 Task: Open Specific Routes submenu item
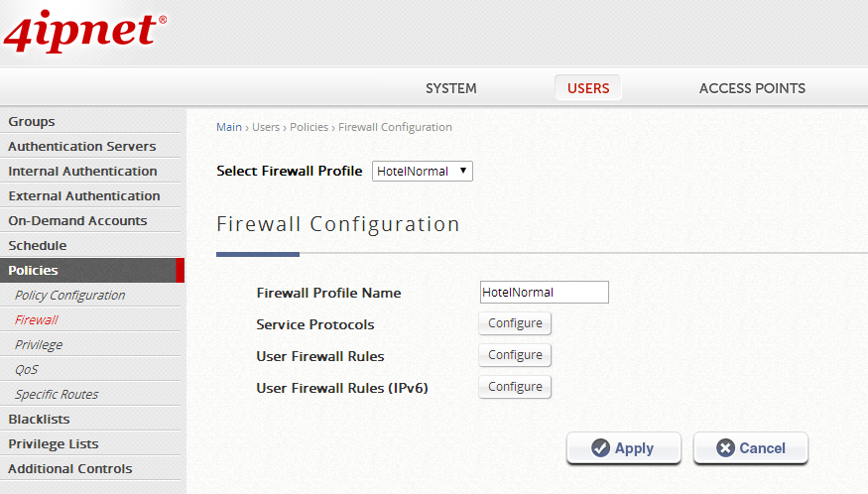pyautogui.click(x=57, y=395)
